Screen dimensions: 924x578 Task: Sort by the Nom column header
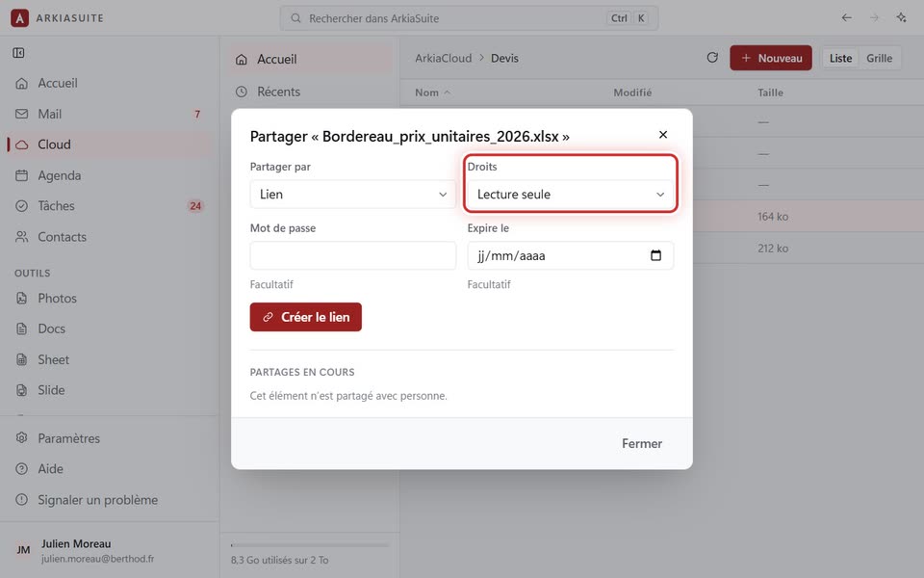coord(432,92)
